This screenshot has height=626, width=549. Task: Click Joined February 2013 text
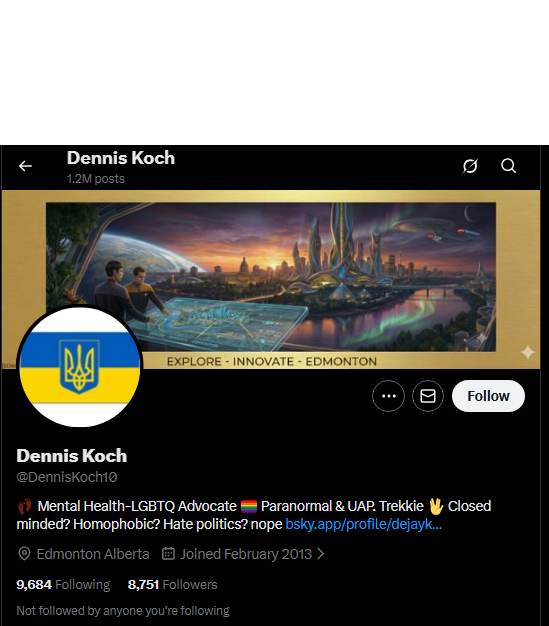(x=246, y=554)
